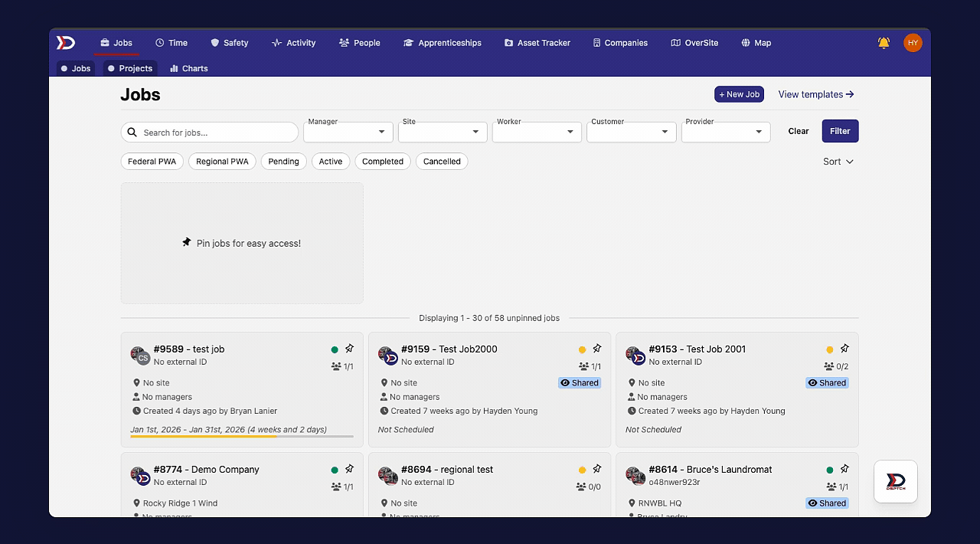Click workers icon on job #9589
Viewport: 980px width, 544px height.
coord(336,366)
